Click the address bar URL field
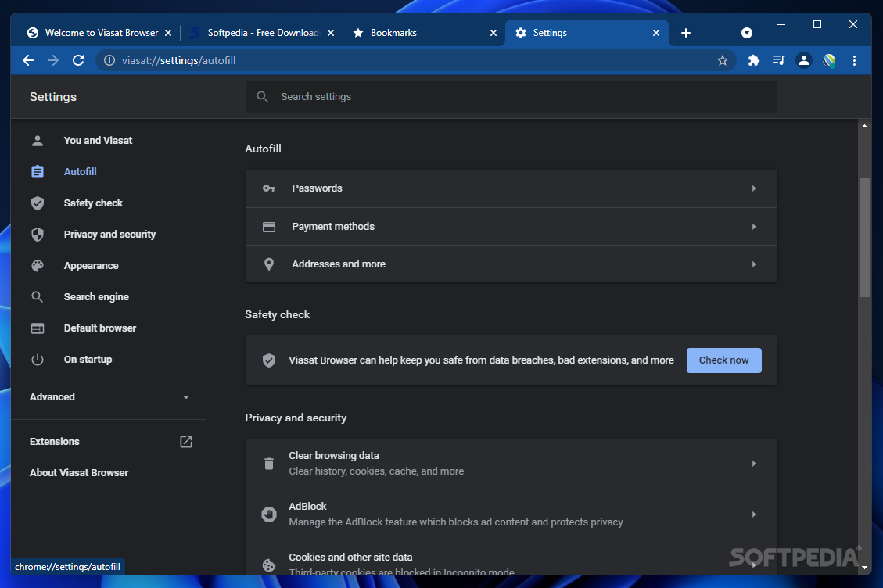The image size is (883, 588). (415, 60)
